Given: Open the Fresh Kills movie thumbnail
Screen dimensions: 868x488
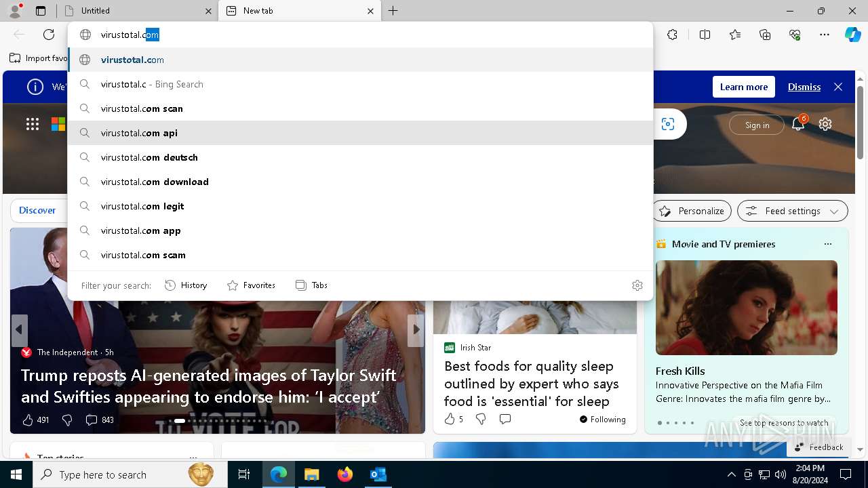Looking at the screenshot, I should 747,308.
